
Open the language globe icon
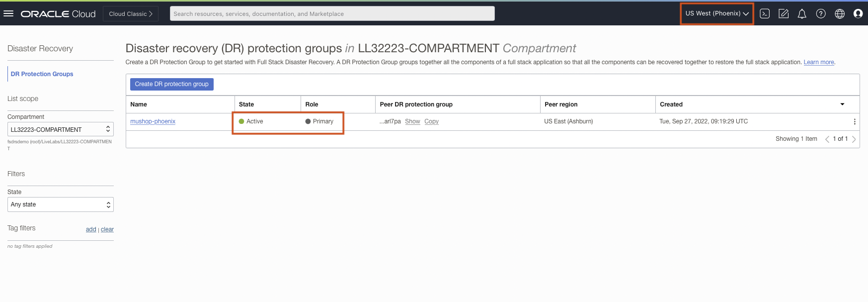840,14
